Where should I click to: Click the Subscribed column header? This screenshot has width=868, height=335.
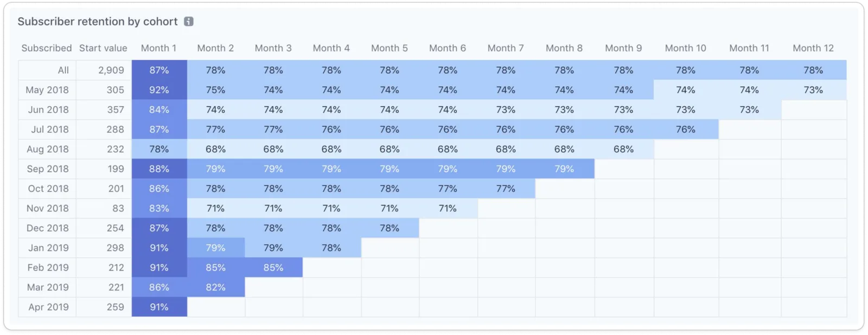point(47,48)
